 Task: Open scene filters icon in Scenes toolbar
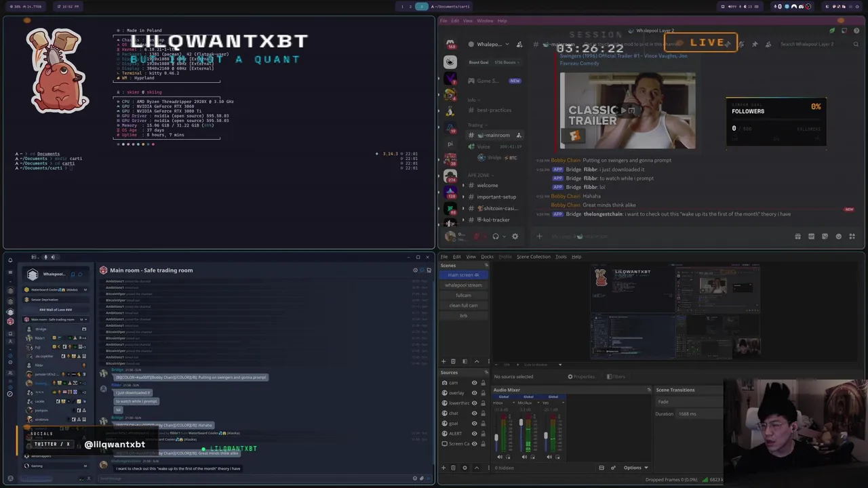click(465, 361)
